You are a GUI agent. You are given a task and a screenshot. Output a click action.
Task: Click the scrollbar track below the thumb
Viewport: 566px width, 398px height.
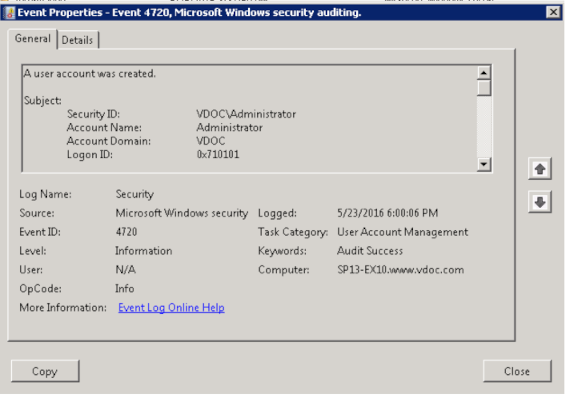pos(484,127)
